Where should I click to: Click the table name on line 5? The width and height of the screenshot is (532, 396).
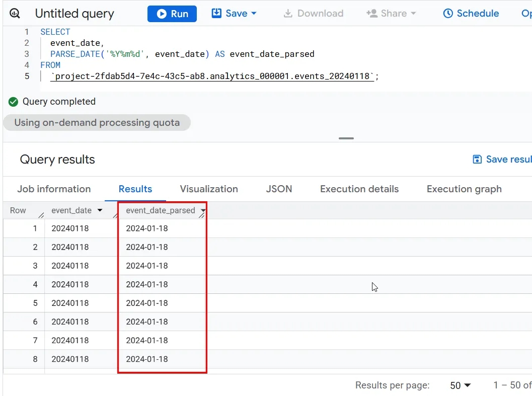[x=212, y=76]
